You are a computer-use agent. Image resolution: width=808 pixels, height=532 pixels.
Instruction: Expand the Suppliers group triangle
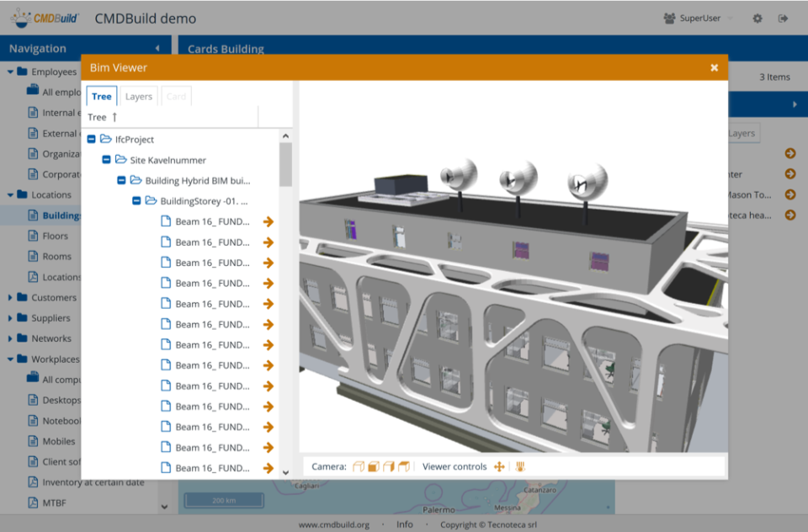pyautogui.click(x=10, y=318)
